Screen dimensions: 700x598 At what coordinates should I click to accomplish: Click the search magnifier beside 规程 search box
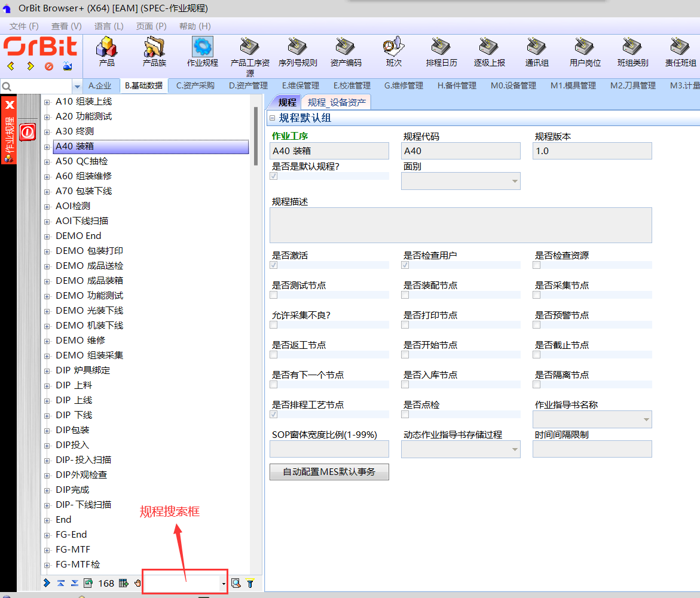(x=236, y=583)
